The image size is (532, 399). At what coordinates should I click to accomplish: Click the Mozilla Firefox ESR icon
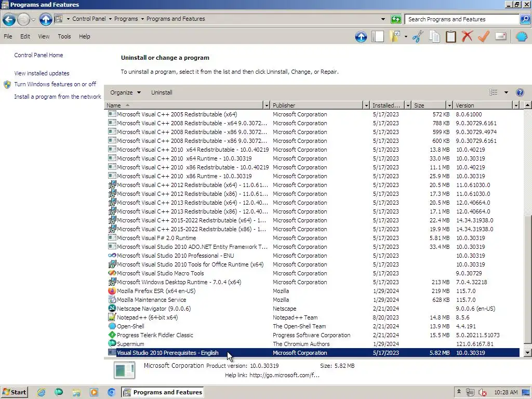point(112,291)
